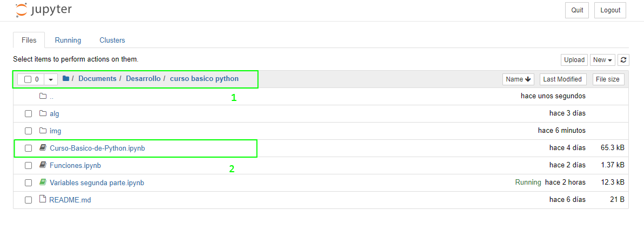Open the New dropdown menu
The image size is (644, 230).
point(602,60)
